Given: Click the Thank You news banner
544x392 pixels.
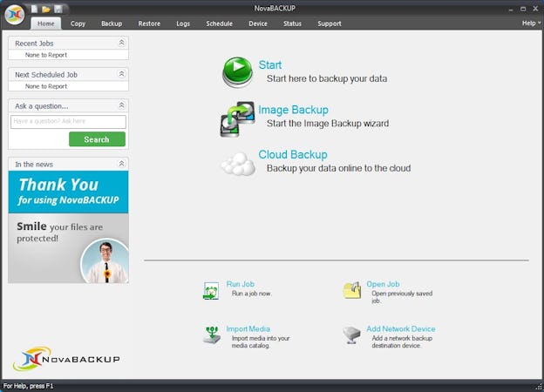Looking at the screenshot, I should click(68, 192).
